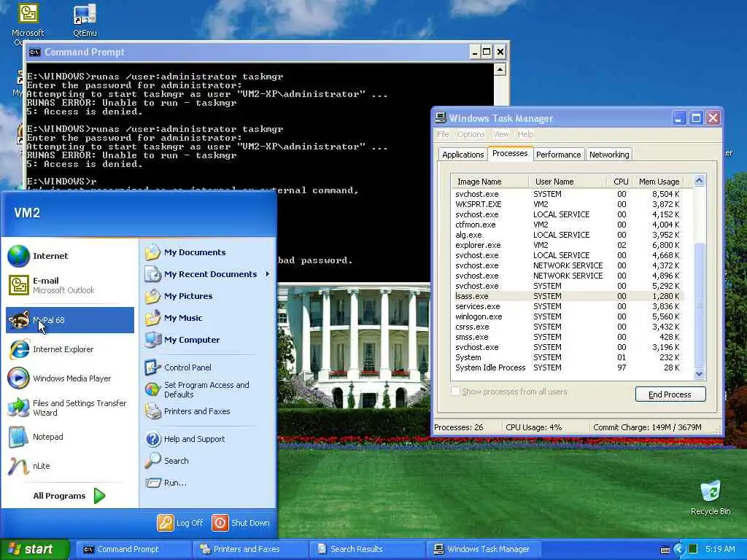Open My Pictures folder
Image resolution: width=747 pixels, height=560 pixels.
(x=208, y=296)
